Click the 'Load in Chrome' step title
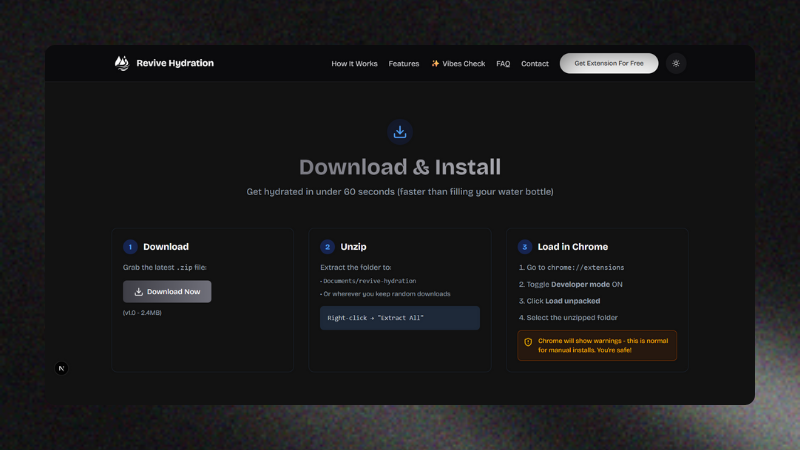The height and width of the screenshot is (450, 800). (572, 247)
